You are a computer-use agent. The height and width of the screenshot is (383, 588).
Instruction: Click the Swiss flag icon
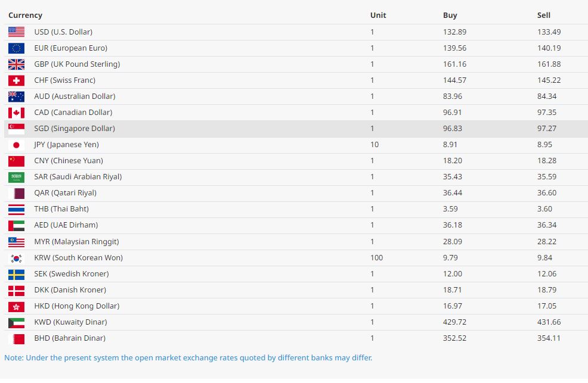tap(16, 80)
